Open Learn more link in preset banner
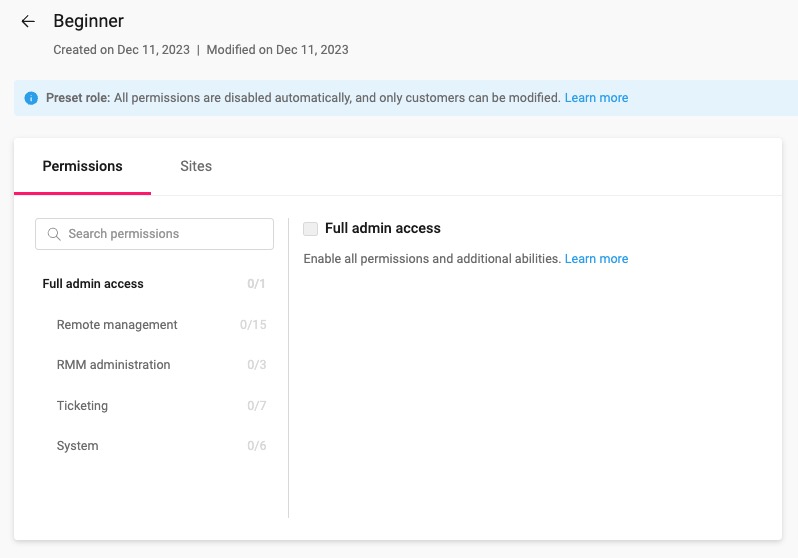Viewport: 798px width, 558px height. point(596,98)
